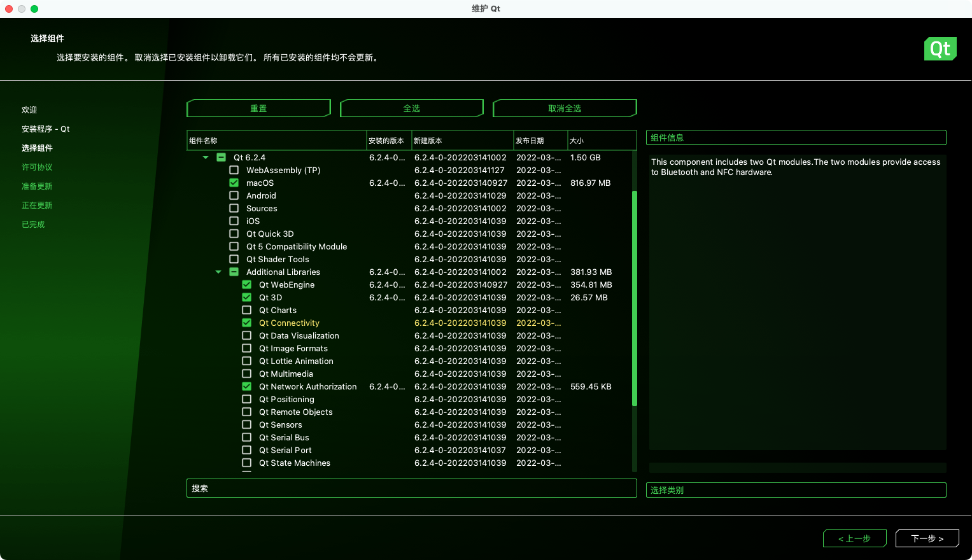Sort by the 大小 column header
The height and width of the screenshot is (560, 972).
(602, 141)
